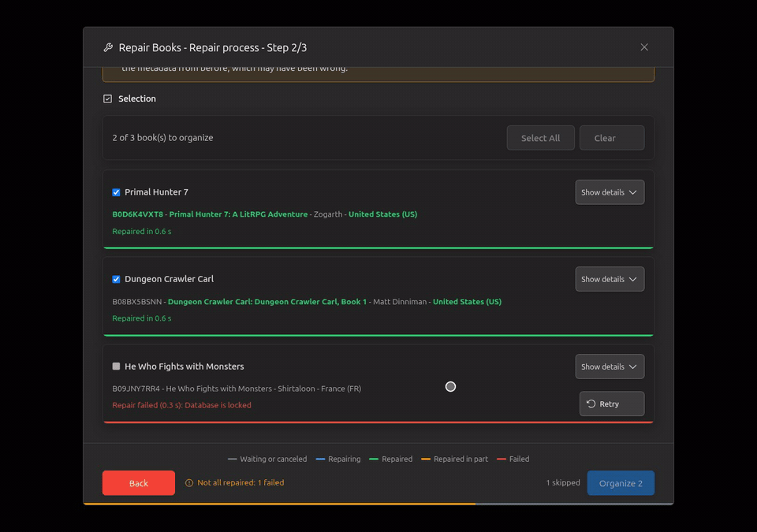Click the green progress bar under Primal Hunter 7
757x532 pixels.
[378, 247]
